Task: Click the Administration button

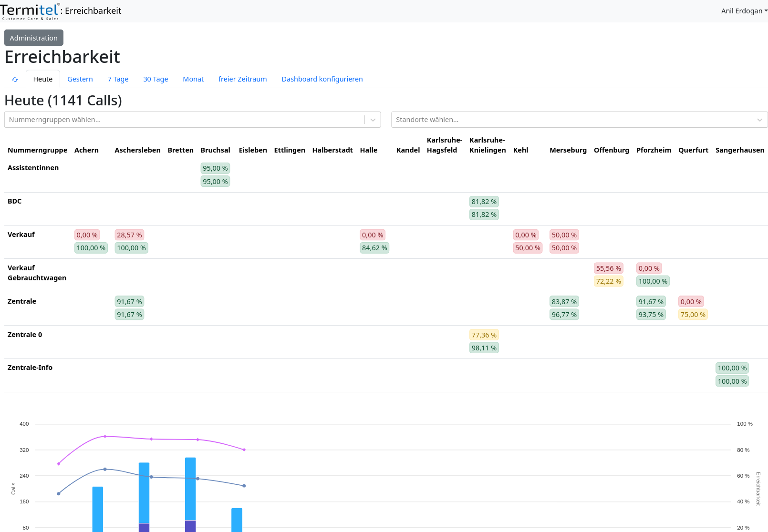Action: click(x=33, y=38)
